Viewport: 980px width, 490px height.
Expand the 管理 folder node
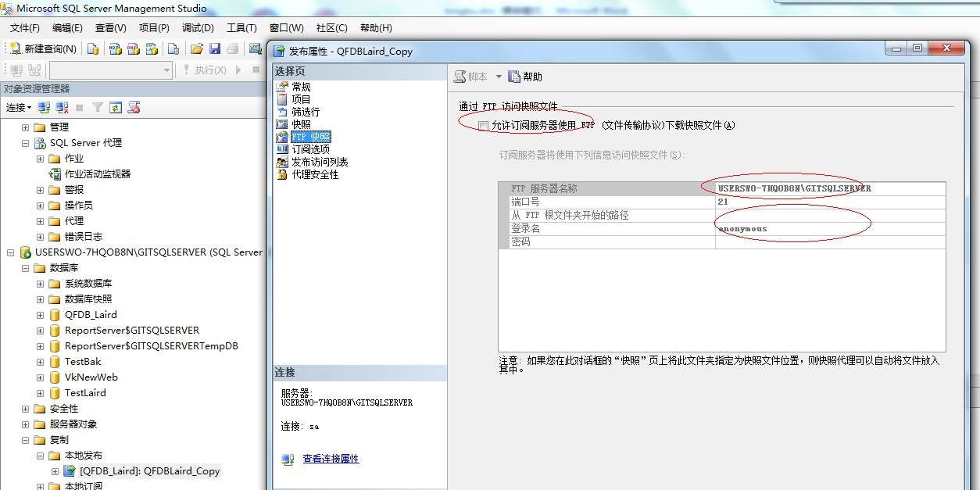(x=25, y=127)
